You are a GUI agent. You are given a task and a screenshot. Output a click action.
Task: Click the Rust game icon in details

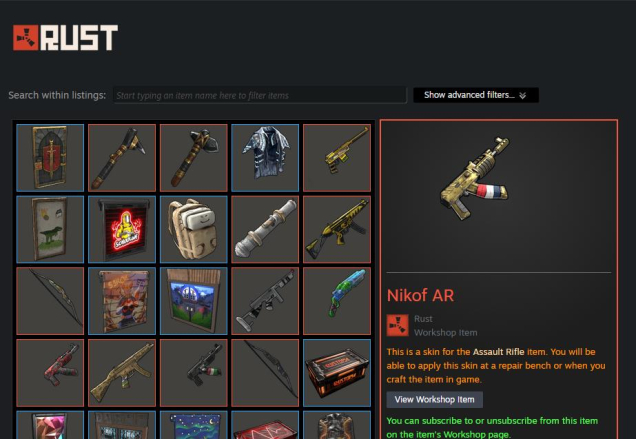coord(398,325)
